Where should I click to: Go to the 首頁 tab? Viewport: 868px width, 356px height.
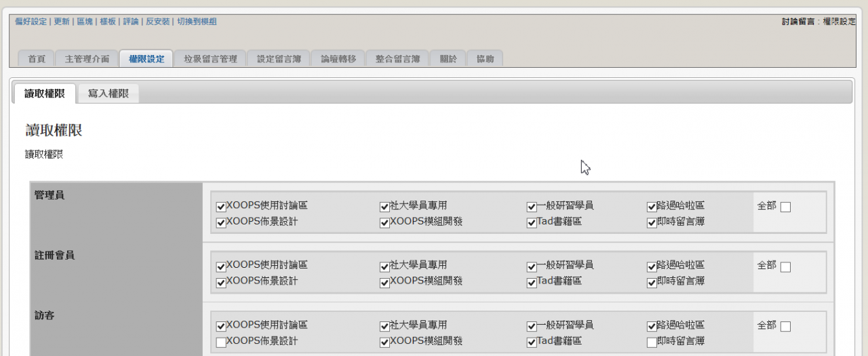point(37,59)
